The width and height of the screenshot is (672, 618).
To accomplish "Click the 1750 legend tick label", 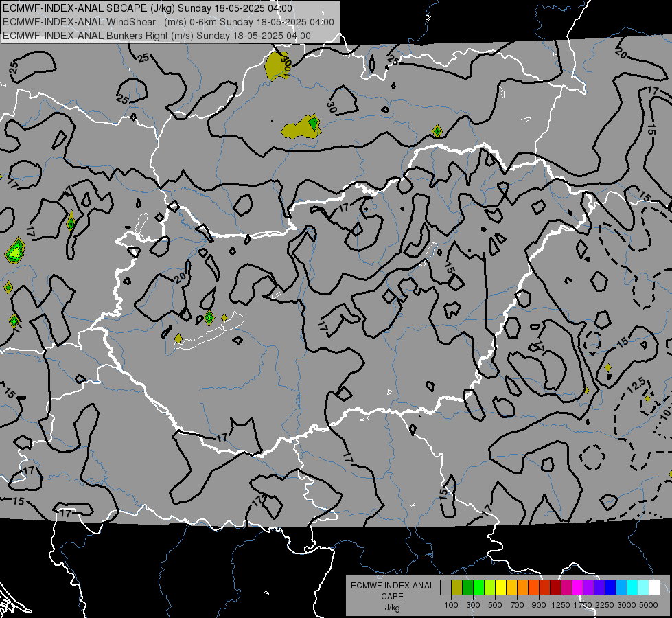I will click(x=583, y=605).
